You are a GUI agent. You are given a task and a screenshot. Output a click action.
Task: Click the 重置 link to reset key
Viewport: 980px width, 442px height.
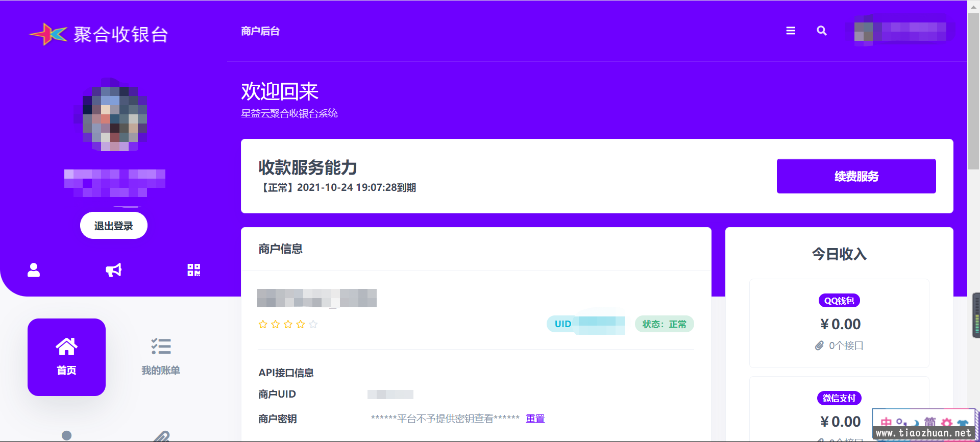tap(535, 419)
